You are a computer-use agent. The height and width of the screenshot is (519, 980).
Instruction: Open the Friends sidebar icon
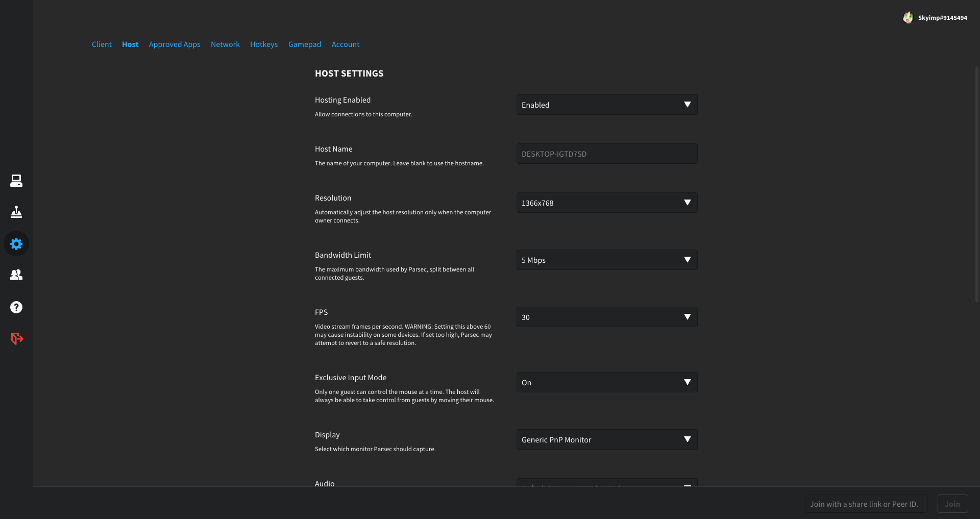pos(16,275)
